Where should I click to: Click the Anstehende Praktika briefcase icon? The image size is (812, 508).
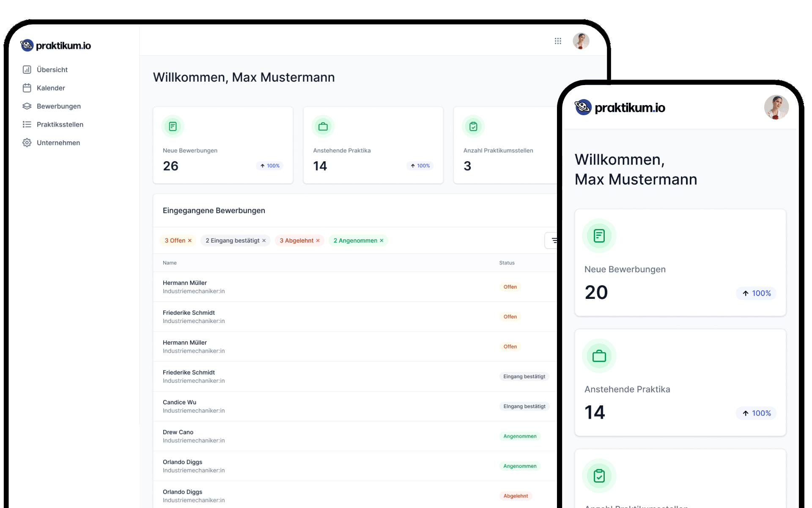(323, 126)
